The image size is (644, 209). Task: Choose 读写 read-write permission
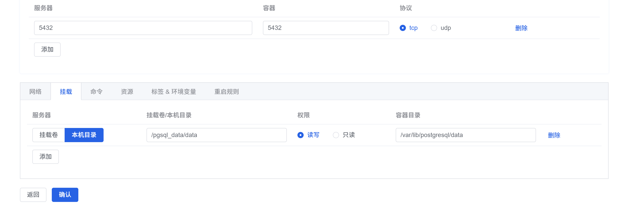(x=301, y=135)
